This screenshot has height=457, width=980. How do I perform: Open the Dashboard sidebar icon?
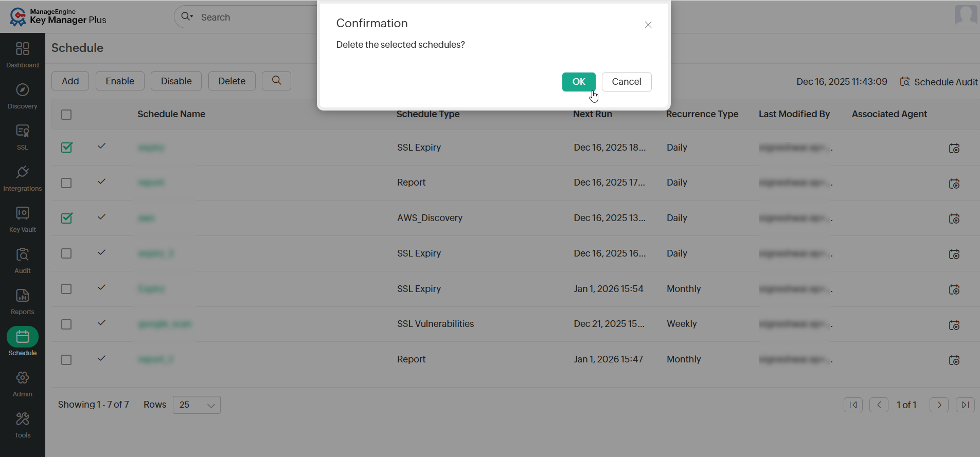tap(23, 49)
